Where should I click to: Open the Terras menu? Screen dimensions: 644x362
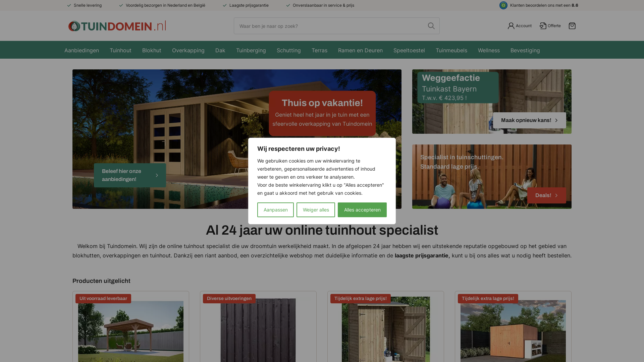pos(319,50)
